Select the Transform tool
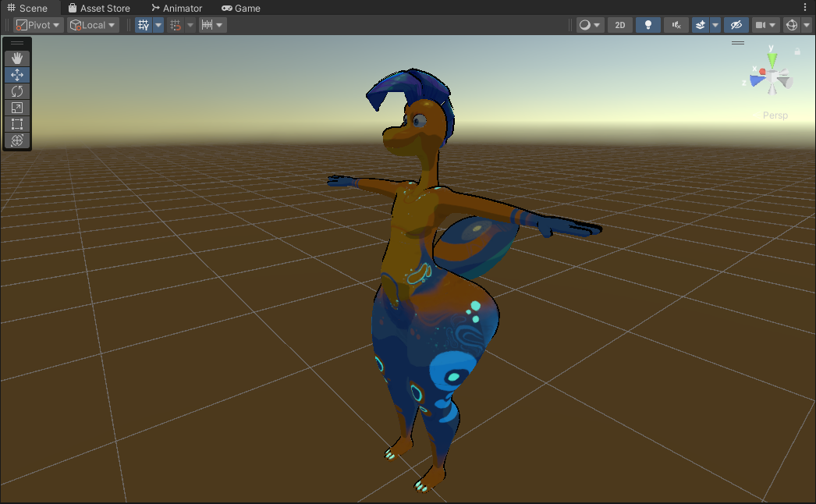The height and width of the screenshot is (504, 816). coord(17,140)
